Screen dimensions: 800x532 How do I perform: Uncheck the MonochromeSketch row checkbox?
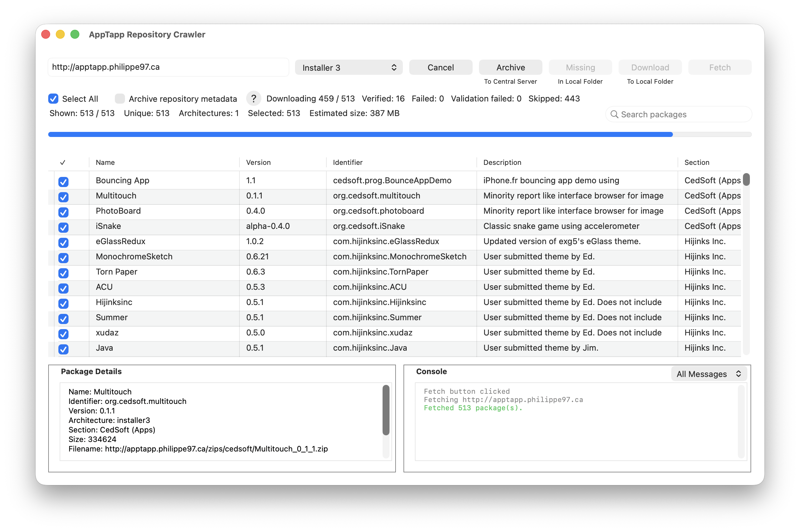tap(63, 258)
